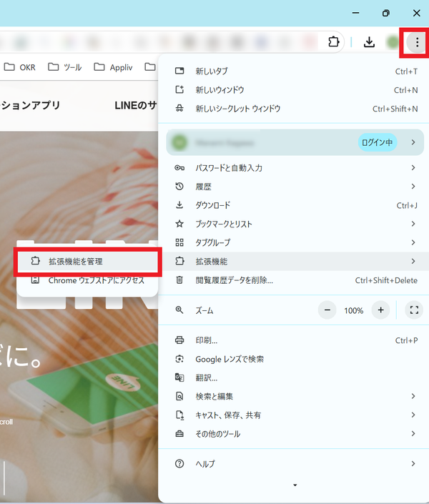Click the zoom magnifier icon
The width and height of the screenshot is (429, 504).
[x=179, y=310]
